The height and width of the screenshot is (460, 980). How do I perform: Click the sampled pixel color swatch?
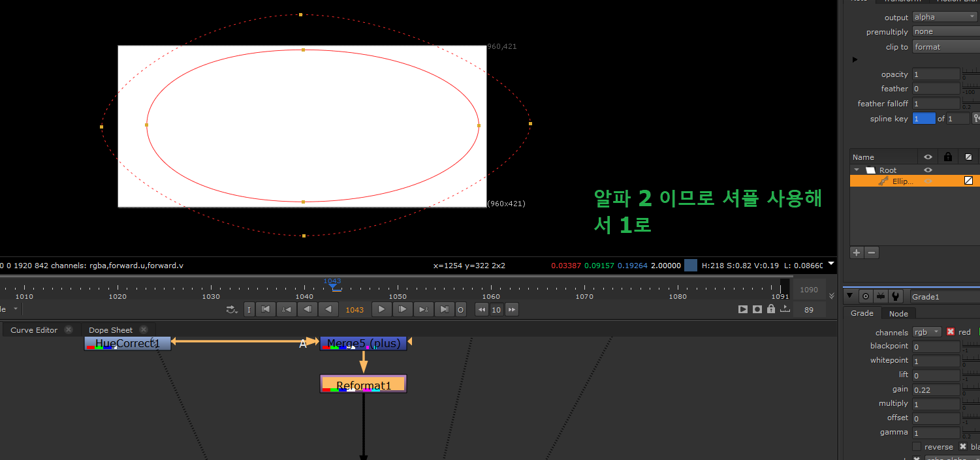691,266
